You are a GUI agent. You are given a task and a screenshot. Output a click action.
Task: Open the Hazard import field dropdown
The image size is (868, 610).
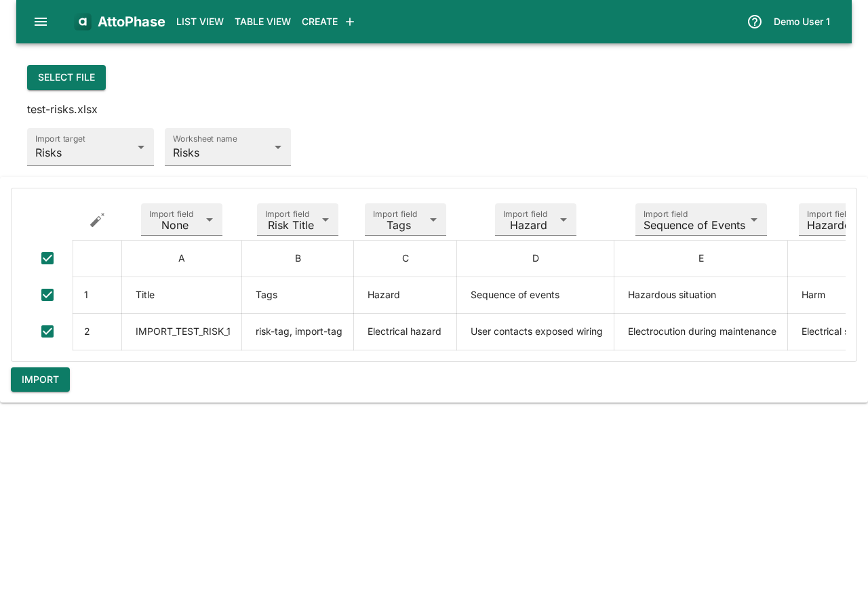535,219
